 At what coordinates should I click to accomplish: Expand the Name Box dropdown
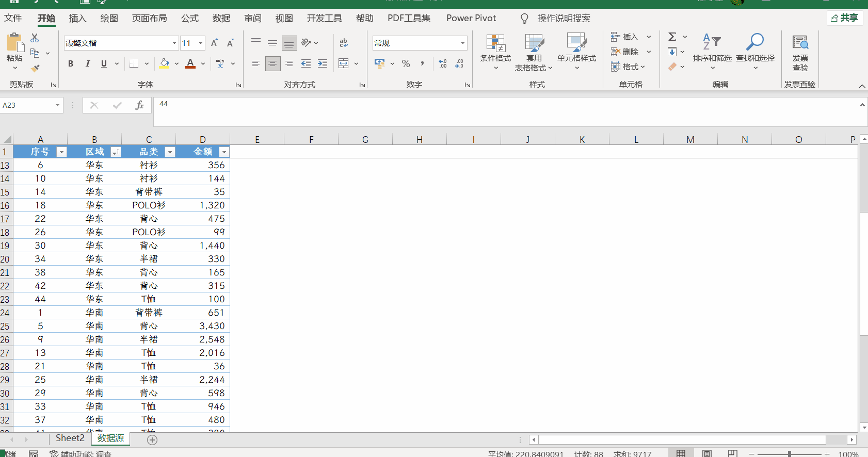[x=57, y=105]
